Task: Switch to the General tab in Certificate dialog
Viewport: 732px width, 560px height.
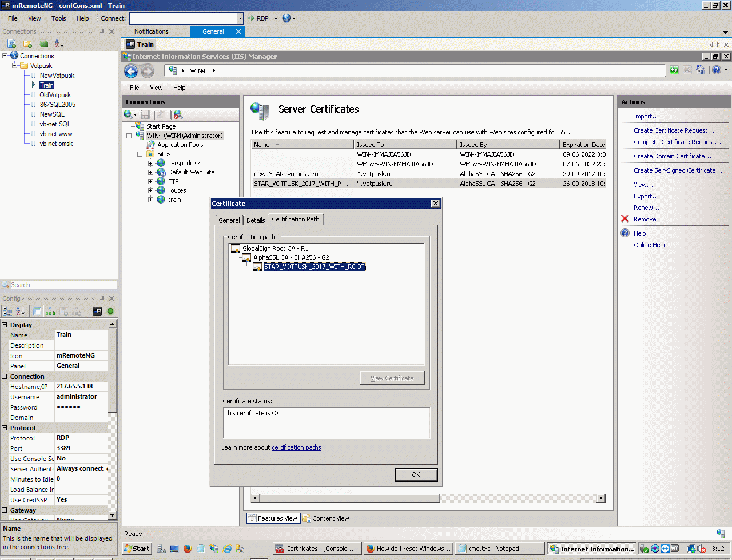Action: 229,220
